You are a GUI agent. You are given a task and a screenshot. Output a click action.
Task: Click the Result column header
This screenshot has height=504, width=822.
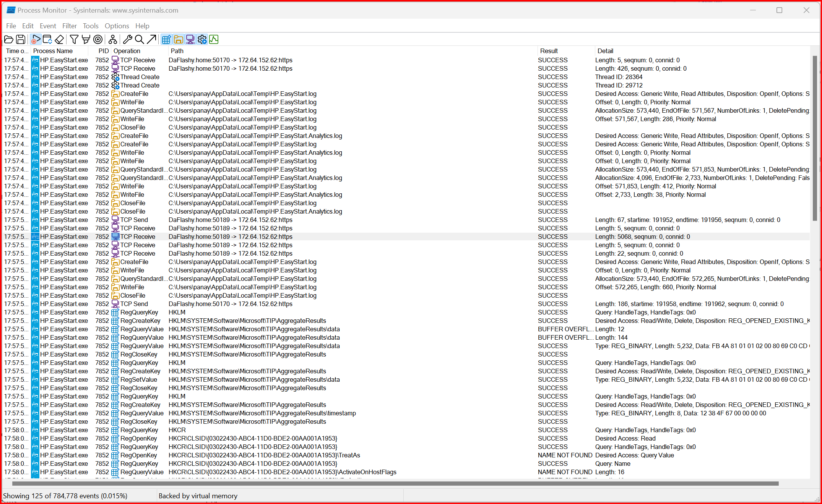coord(549,51)
